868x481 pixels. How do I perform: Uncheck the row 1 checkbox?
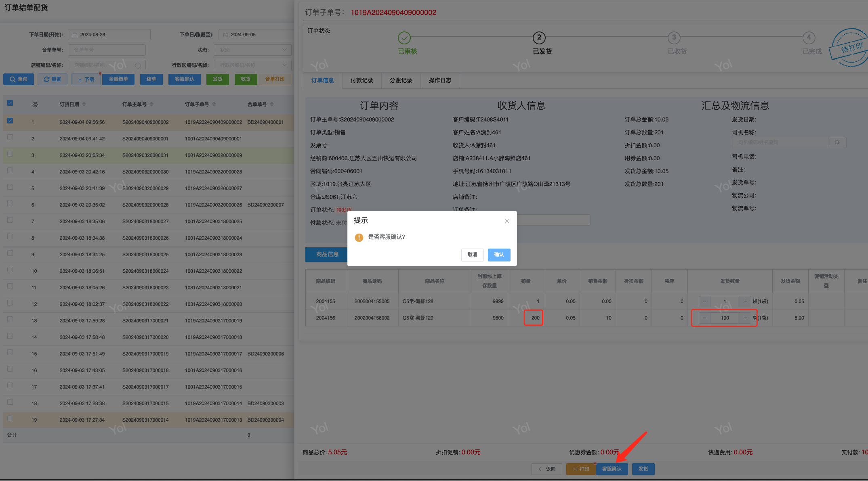pos(10,121)
